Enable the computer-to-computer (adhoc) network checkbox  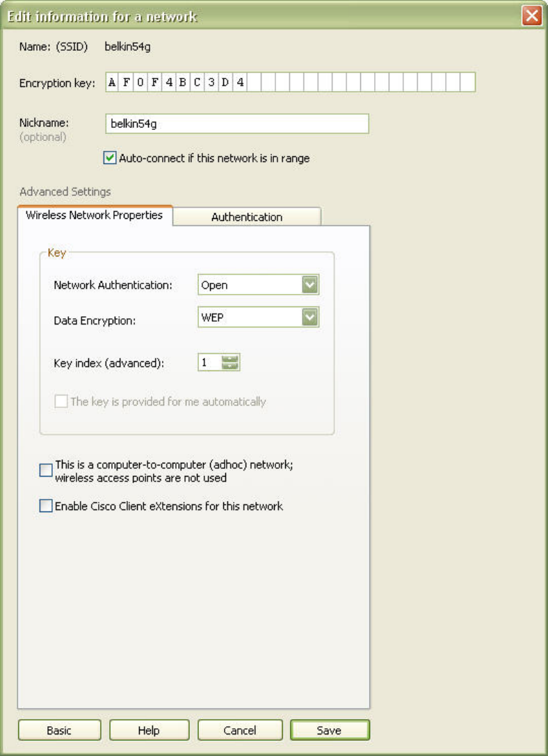[x=46, y=470]
